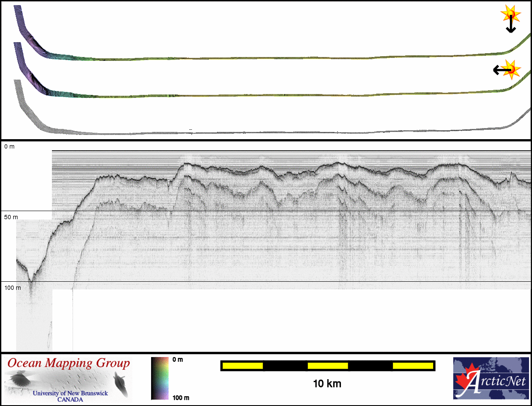Click the sun icon with left-pointing arrow
This screenshot has width=532, height=406.
tap(512, 69)
